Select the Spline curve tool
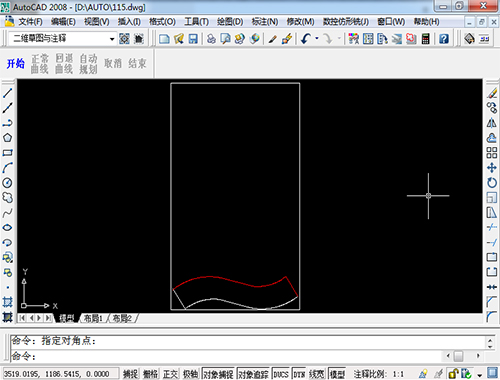 (x=7, y=213)
